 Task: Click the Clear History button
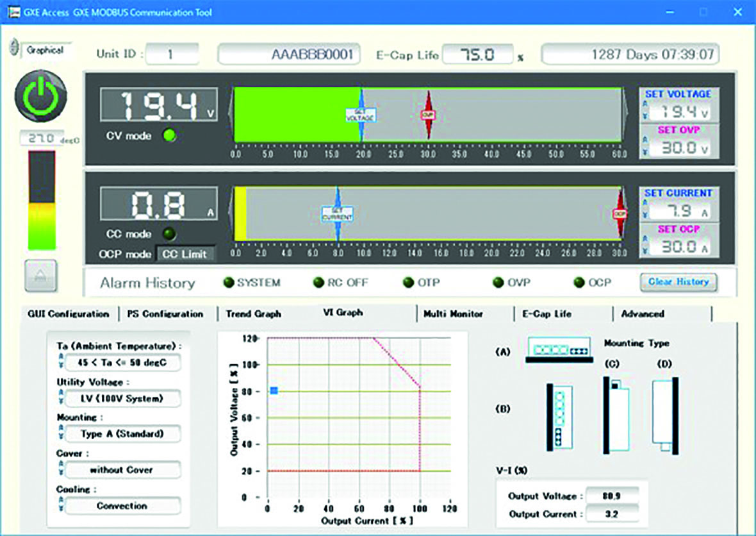click(678, 281)
